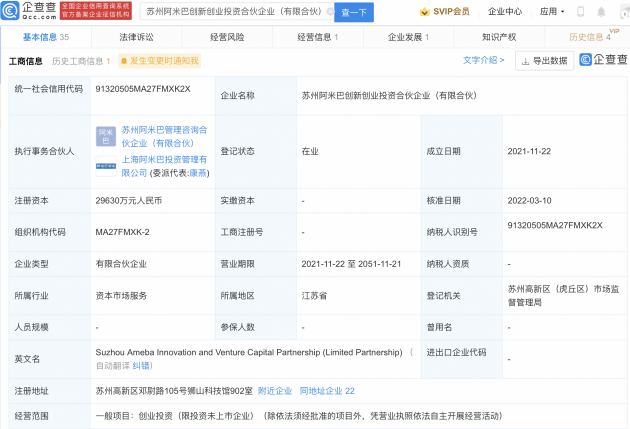Select the 经营范围 description text

[x=299, y=416]
